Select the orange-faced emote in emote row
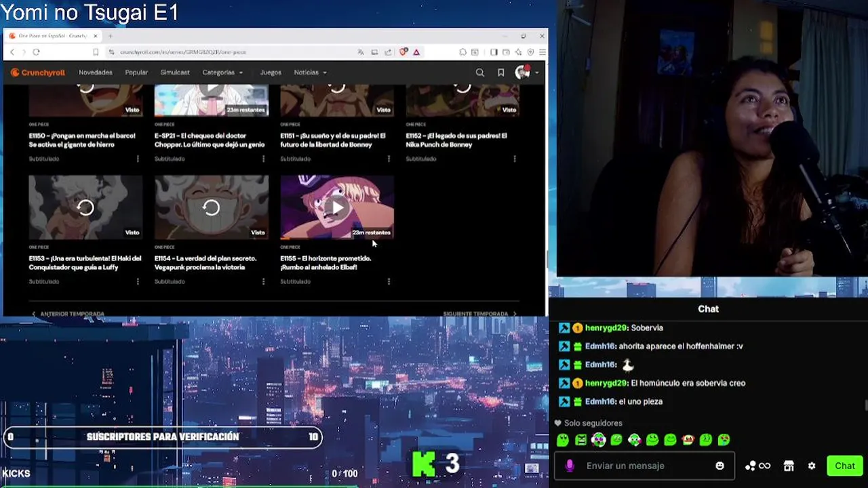Image resolution: width=868 pixels, height=488 pixels. point(688,440)
